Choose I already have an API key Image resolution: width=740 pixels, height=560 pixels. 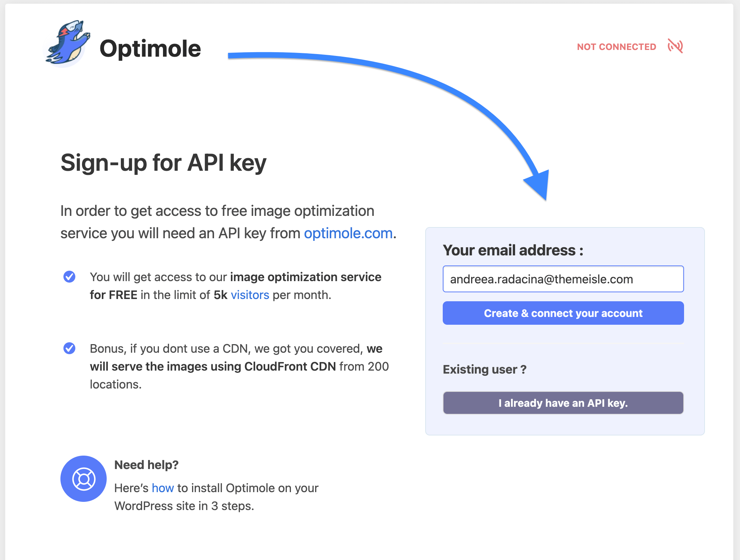563,403
